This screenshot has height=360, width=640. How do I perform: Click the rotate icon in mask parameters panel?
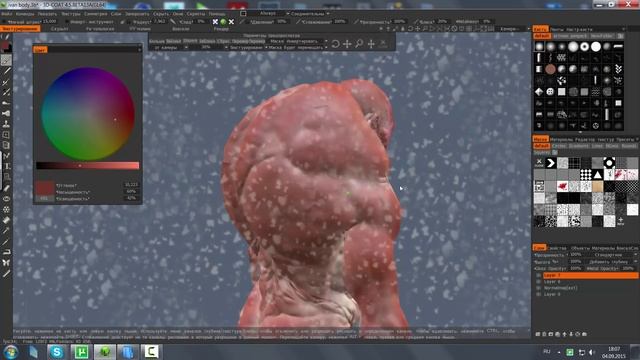point(335,44)
